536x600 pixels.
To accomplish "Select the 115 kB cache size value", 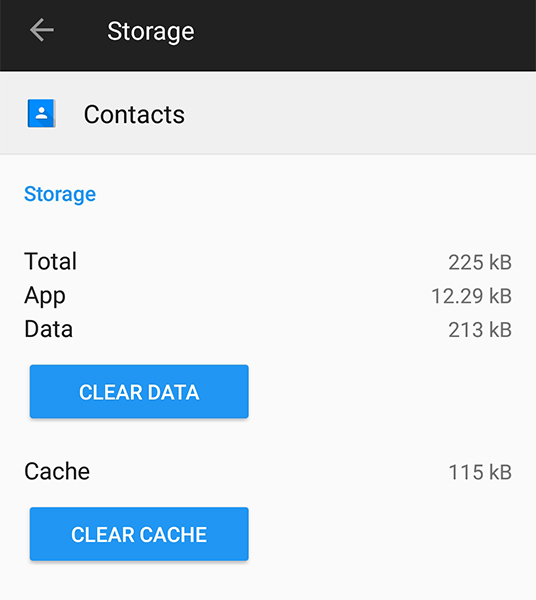I will pos(480,472).
